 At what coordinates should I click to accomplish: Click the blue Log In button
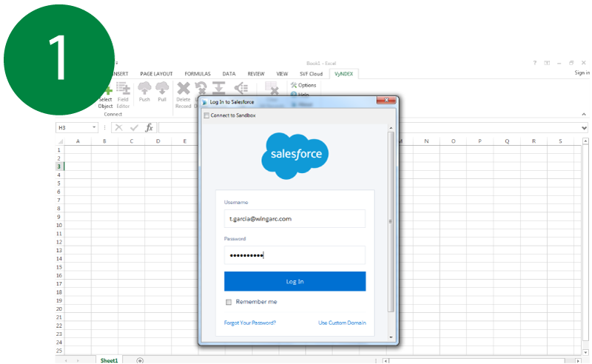click(295, 281)
